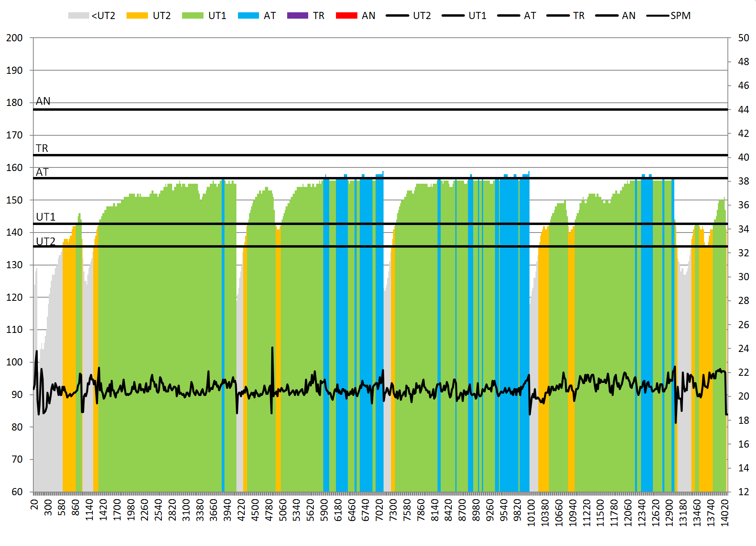Click the purple TR legend swatch
The height and width of the screenshot is (546, 756).
pyautogui.click(x=297, y=15)
